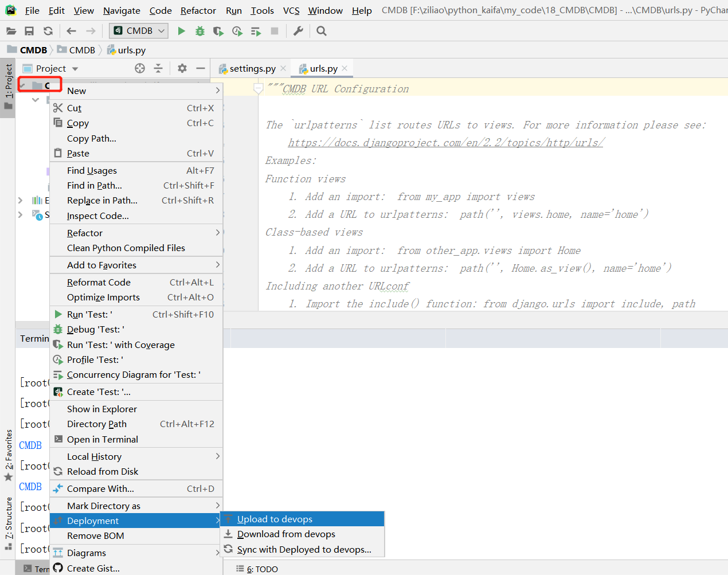This screenshot has width=728, height=575.
Task: Switch to the settings.py editor tab
Action: pyautogui.click(x=252, y=69)
